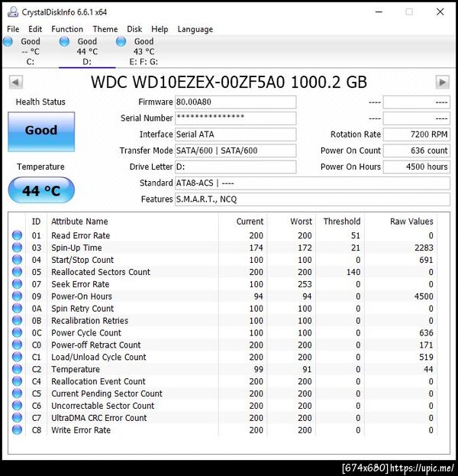Click status orb for Seek Error Rate
The height and width of the screenshot is (476, 458).
[17, 283]
